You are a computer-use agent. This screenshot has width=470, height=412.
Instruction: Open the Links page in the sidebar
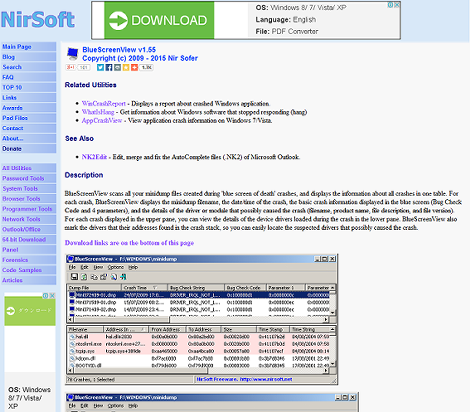tap(28, 98)
